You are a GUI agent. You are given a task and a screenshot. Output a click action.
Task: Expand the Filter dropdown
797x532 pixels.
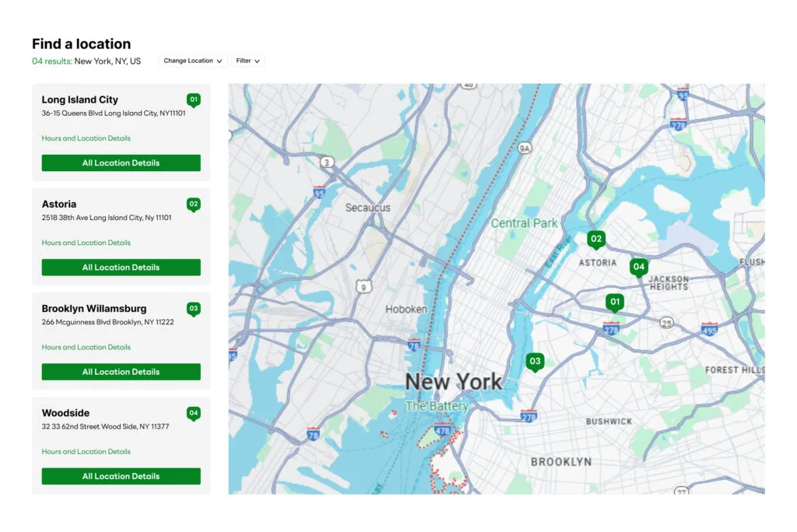pos(247,61)
